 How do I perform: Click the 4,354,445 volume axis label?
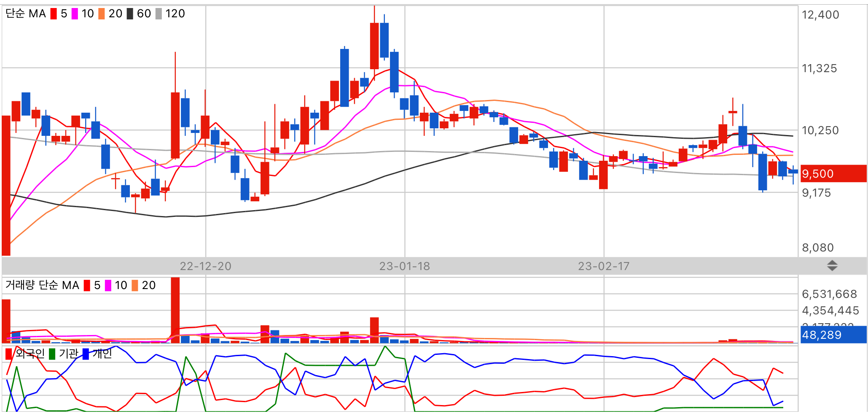pos(830,311)
